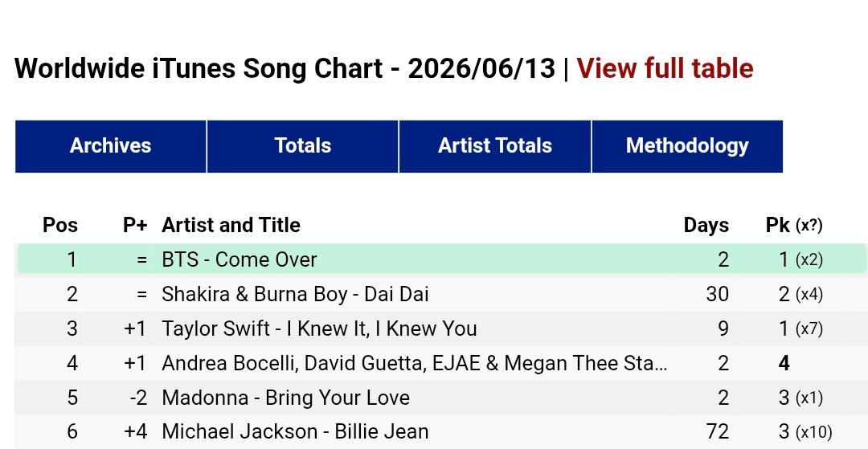Click the Artist and Title column header
This screenshot has height=449, width=868.
[231, 225]
